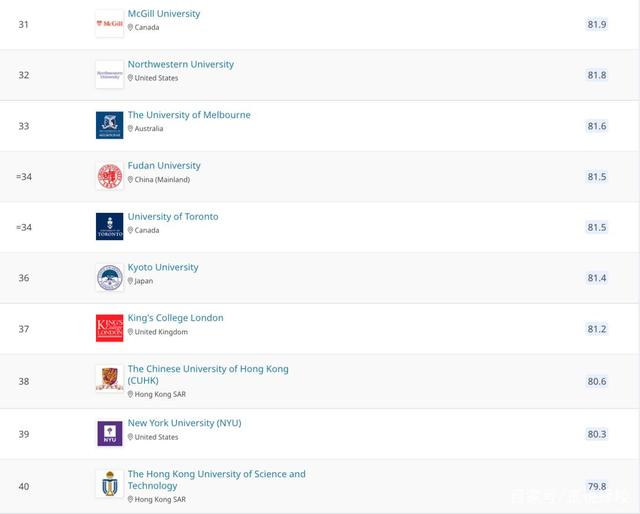Click the Kyoto University emblem

pyautogui.click(x=109, y=278)
